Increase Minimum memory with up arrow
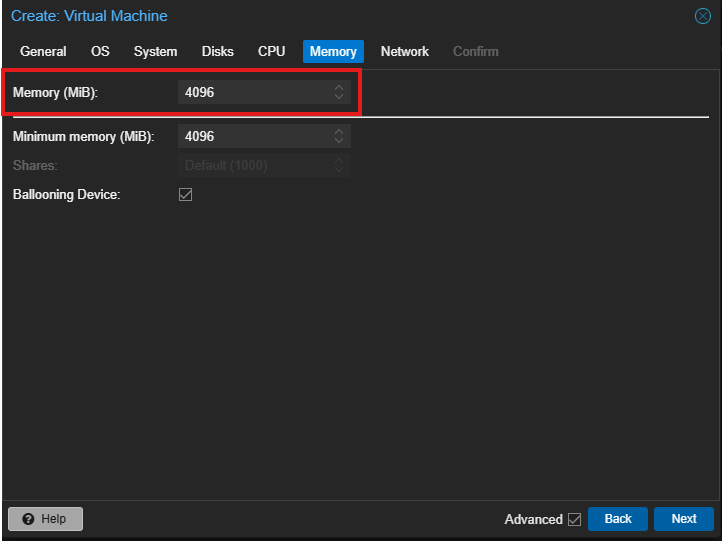 point(339,131)
